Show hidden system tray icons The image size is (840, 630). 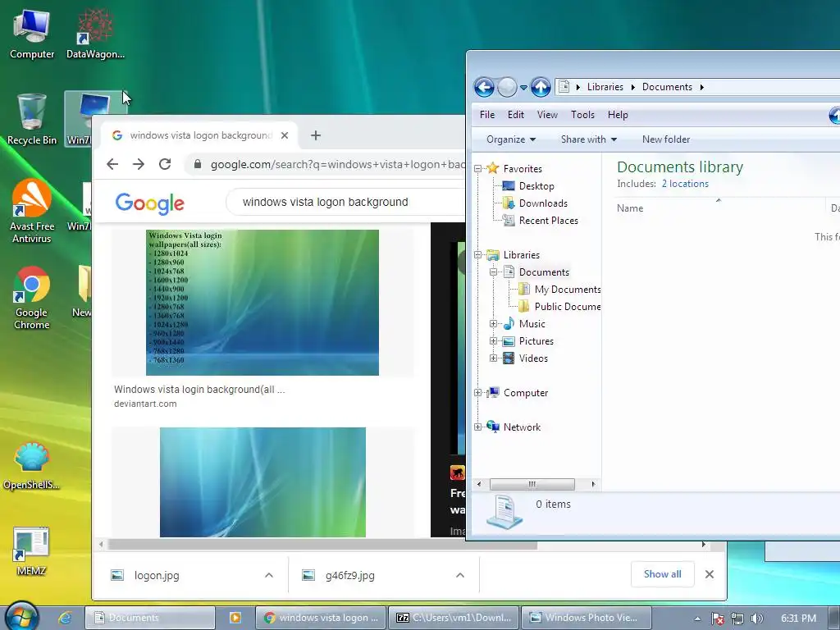pyautogui.click(x=697, y=619)
